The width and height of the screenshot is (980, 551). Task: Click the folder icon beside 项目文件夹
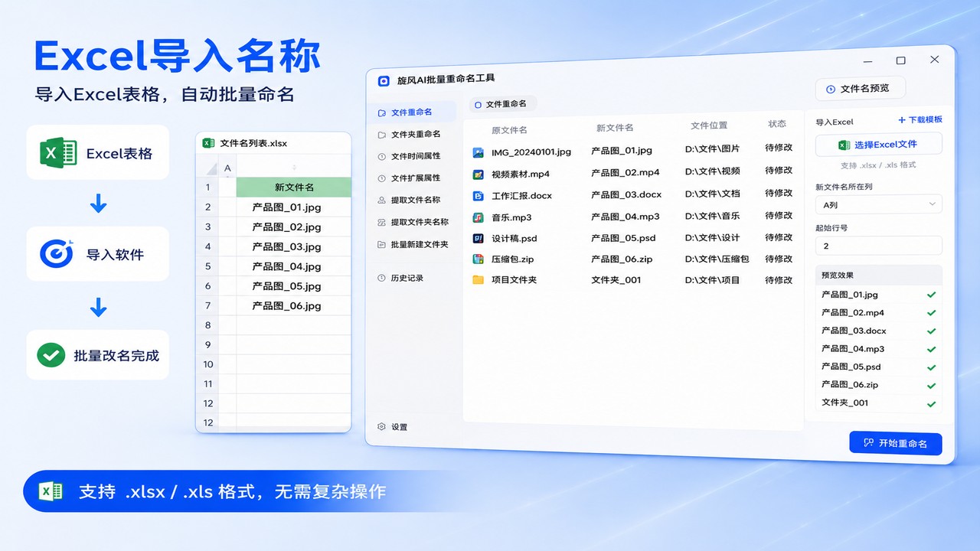478,279
